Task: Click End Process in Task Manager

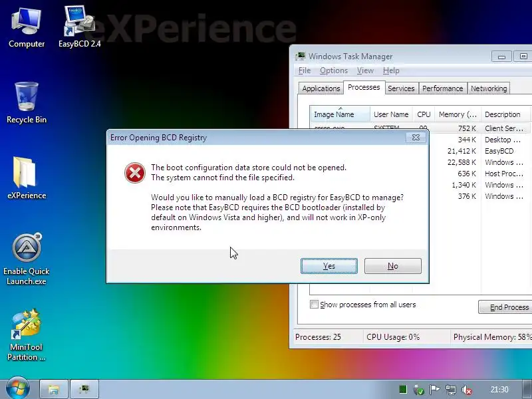Action: tap(505, 307)
